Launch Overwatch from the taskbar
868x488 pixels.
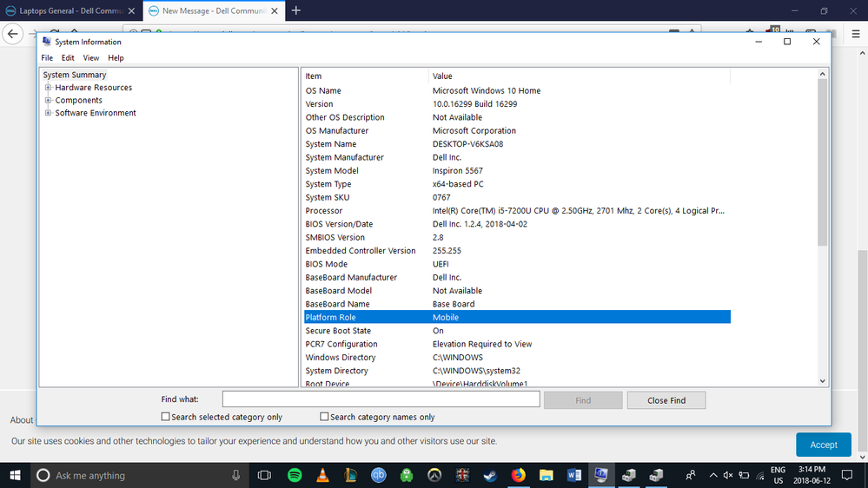(434, 475)
